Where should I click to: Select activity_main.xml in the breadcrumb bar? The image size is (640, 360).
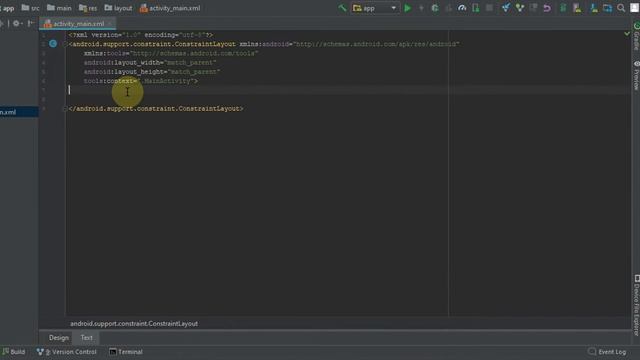[x=170, y=8]
